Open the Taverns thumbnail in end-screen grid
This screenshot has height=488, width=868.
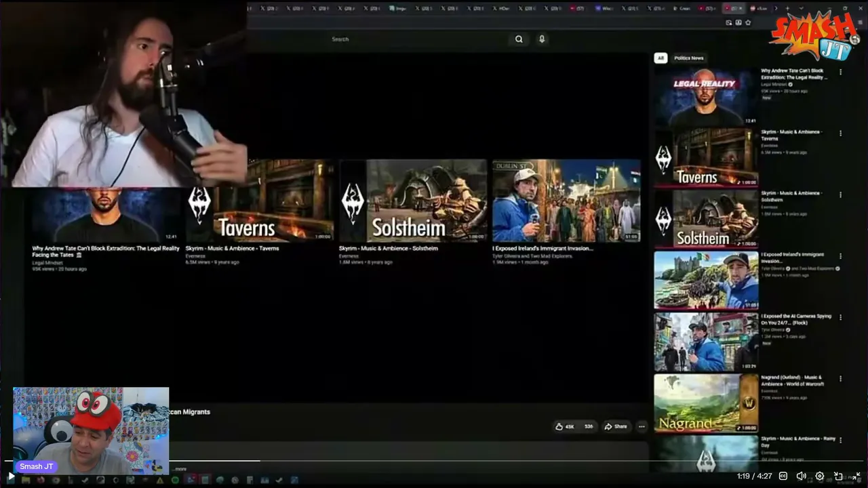(x=261, y=201)
